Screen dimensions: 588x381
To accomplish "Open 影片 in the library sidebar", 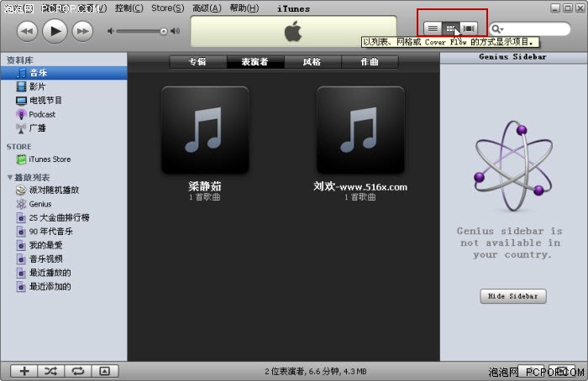I will pyautogui.click(x=64, y=86).
